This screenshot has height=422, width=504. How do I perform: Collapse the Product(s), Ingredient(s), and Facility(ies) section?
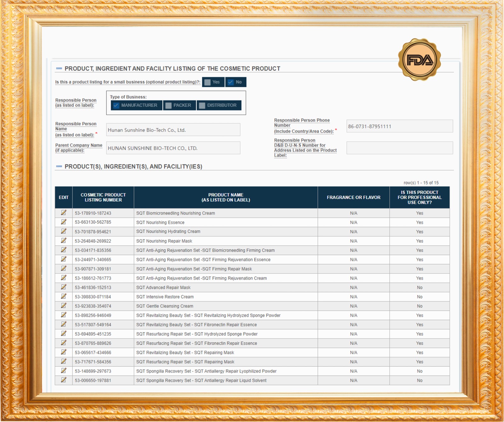[59, 166]
